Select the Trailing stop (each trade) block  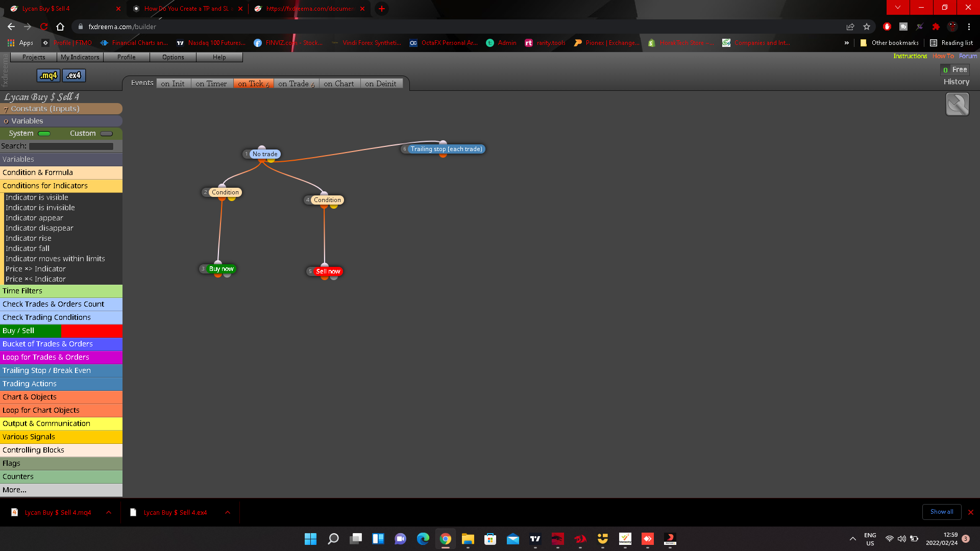click(446, 149)
